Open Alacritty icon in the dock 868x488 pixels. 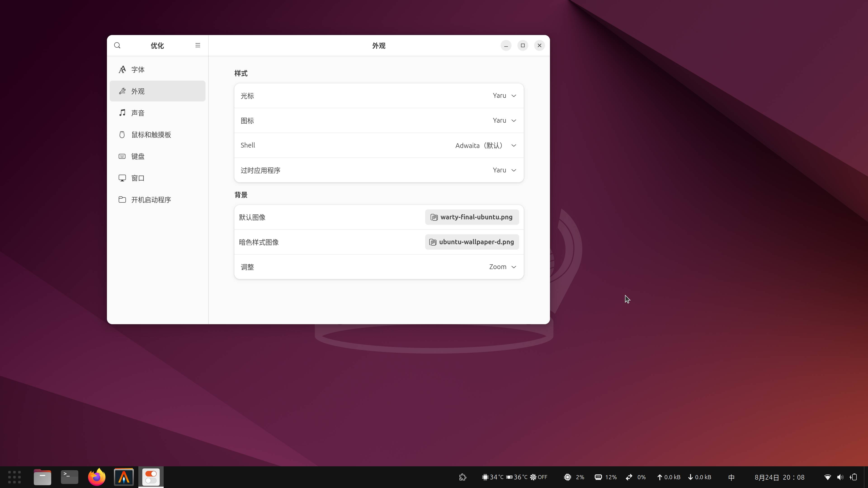pos(124,477)
